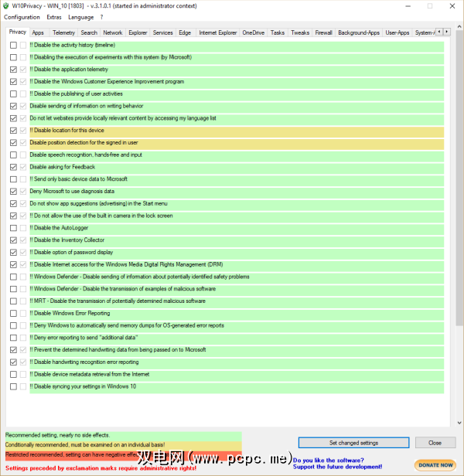Screen dimensions: 464x476
Task: Uncheck 'Disable the application telemetry' checkbox
Action: (x=13, y=70)
